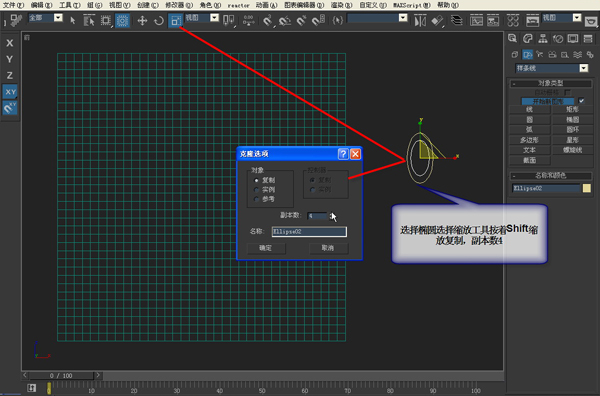Create a 矩形 shape
Viewport: 600px width, 396px height.
click(572, 109)
